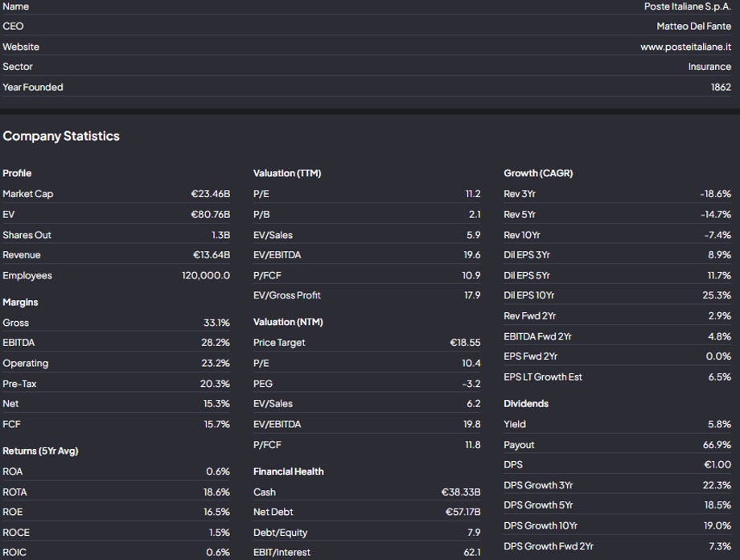The image size is (740, 560).
Task: Select the Cash value €38.33B
Action: point(461,492)
